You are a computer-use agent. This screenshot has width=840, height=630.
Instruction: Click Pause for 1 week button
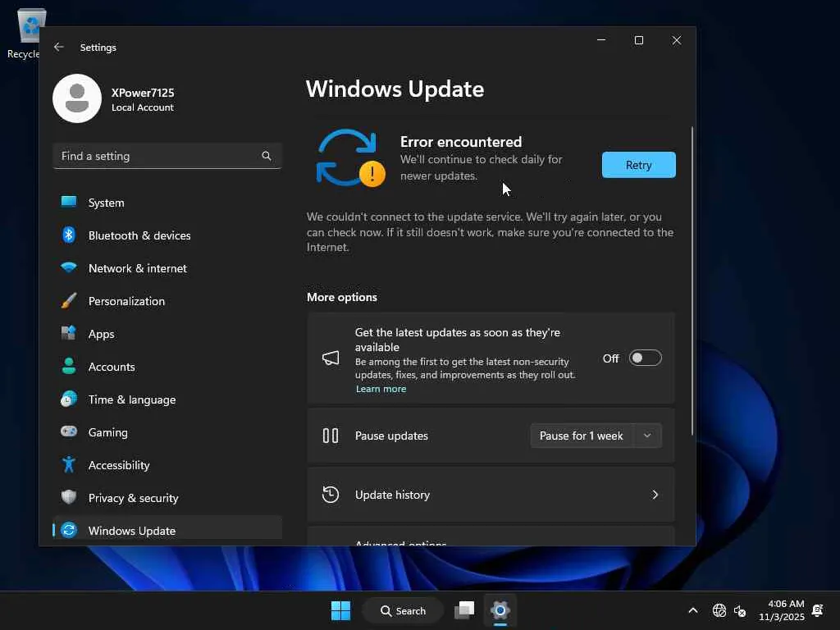[582, 436]
